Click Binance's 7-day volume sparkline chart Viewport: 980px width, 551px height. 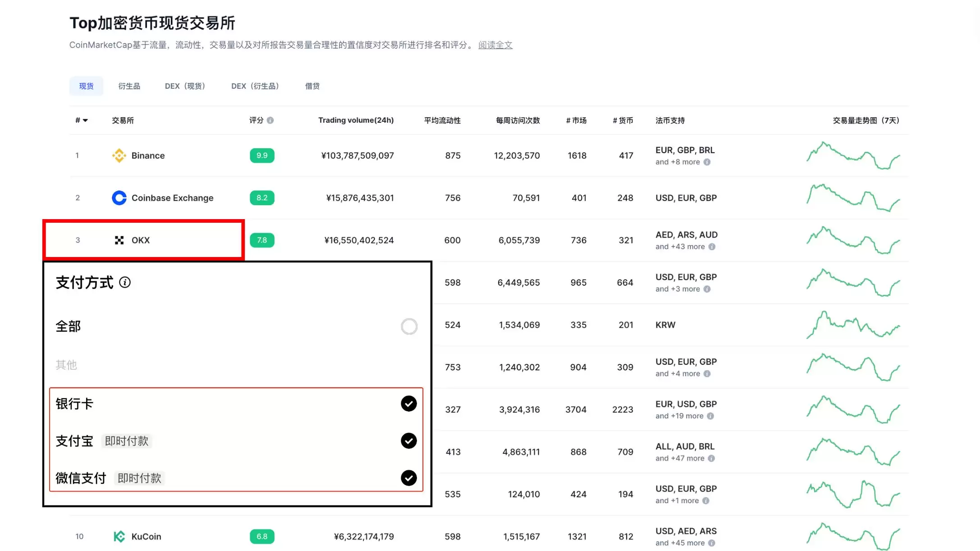(x=853, y=156)
